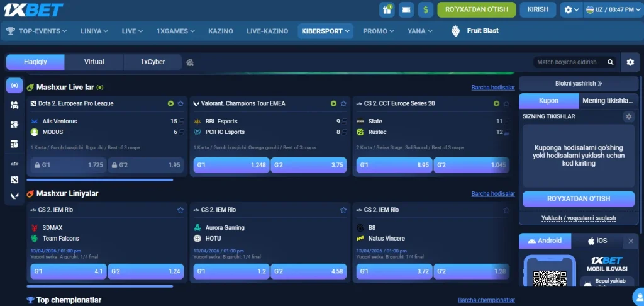Viewport: 644px width, 306px height.
Task: Click the match search input field
Action: coord(570,62)
